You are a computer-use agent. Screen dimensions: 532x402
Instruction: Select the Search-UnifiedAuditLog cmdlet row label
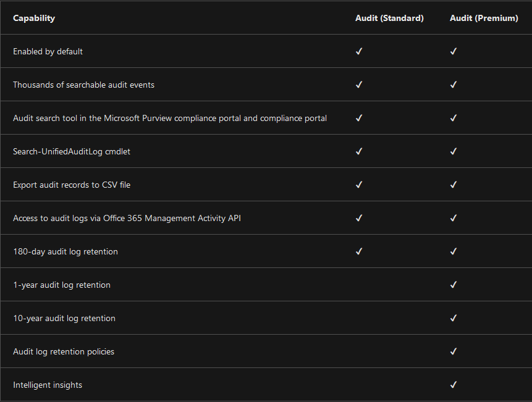pyautogui.click(x=72, y=151)
